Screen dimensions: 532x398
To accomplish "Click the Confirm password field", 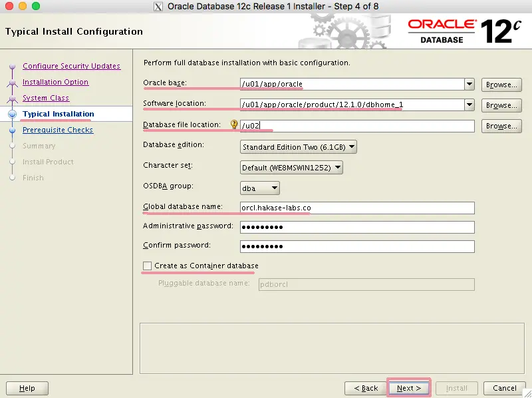I will (x=357, y=246).
